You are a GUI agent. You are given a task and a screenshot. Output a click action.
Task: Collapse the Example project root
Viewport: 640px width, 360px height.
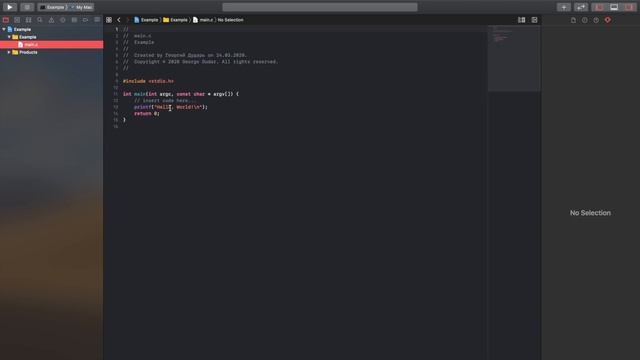click(x=4, y=29)
